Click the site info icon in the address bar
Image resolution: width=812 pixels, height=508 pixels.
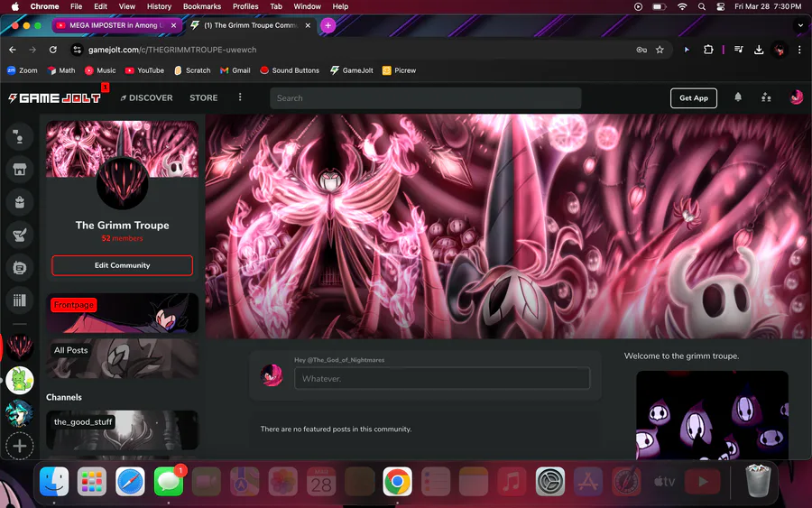point(78,50)
